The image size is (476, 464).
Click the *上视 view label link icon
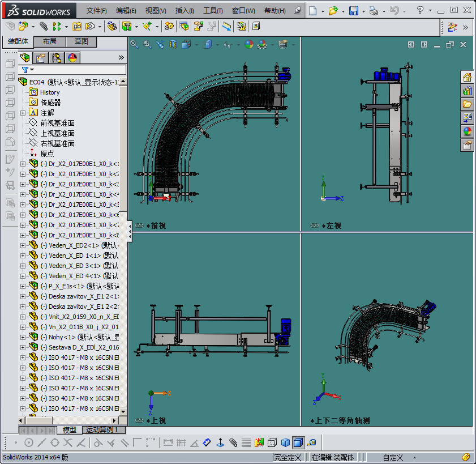[139, 420]
